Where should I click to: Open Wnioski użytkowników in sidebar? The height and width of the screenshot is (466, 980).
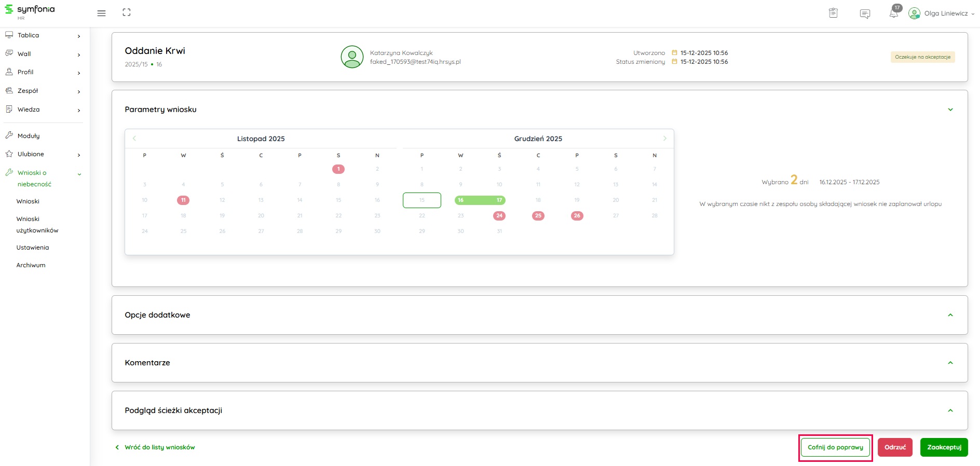click(x=37, y=225)
